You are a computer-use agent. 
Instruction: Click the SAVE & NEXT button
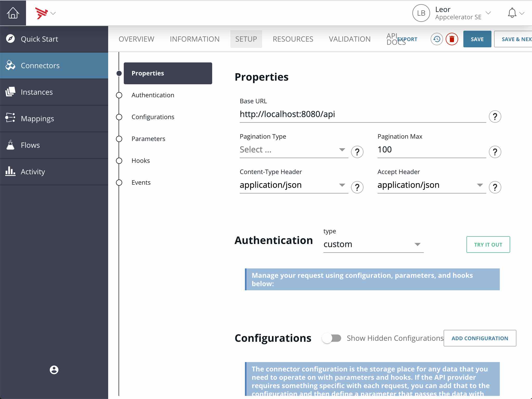pos(513,39)
